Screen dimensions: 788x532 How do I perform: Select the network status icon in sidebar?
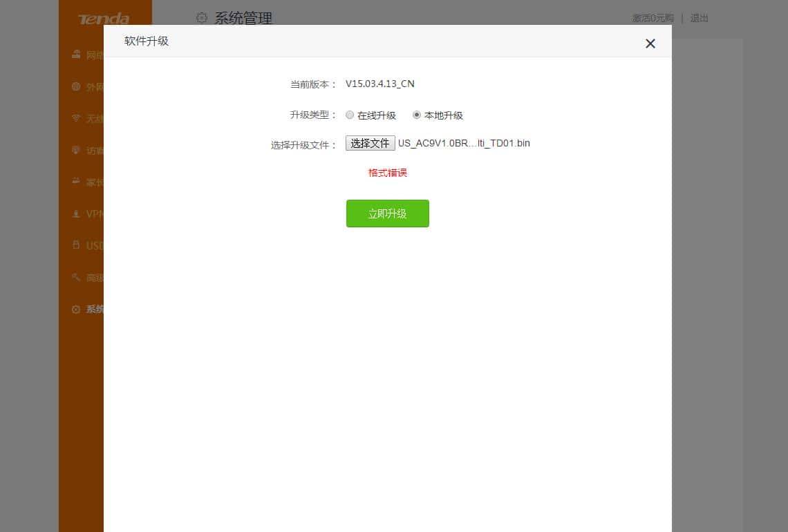point(76,55)
